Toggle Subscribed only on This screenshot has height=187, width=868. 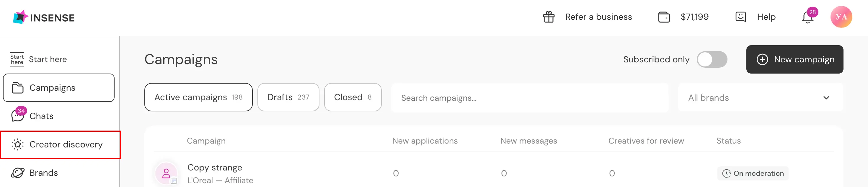click(712, 59)
